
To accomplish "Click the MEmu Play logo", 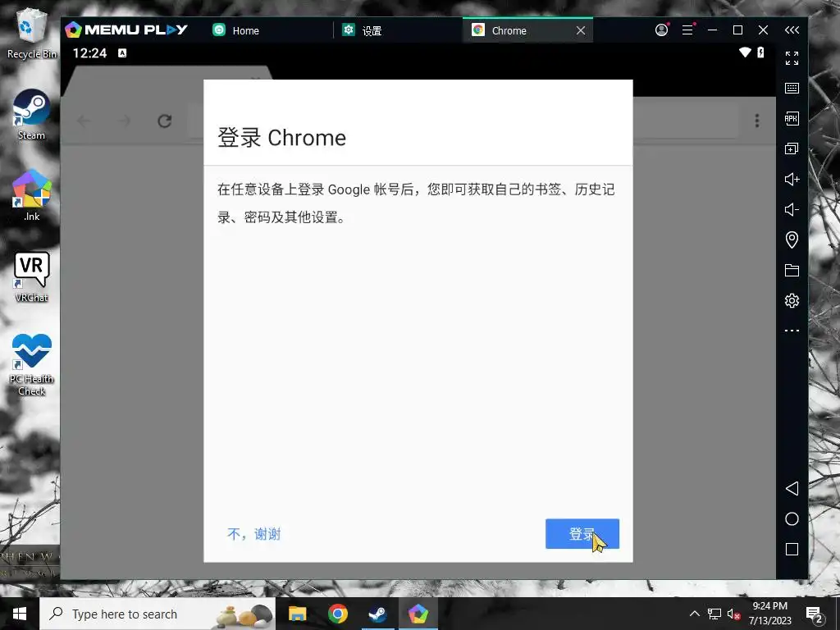I will [126, 30].
